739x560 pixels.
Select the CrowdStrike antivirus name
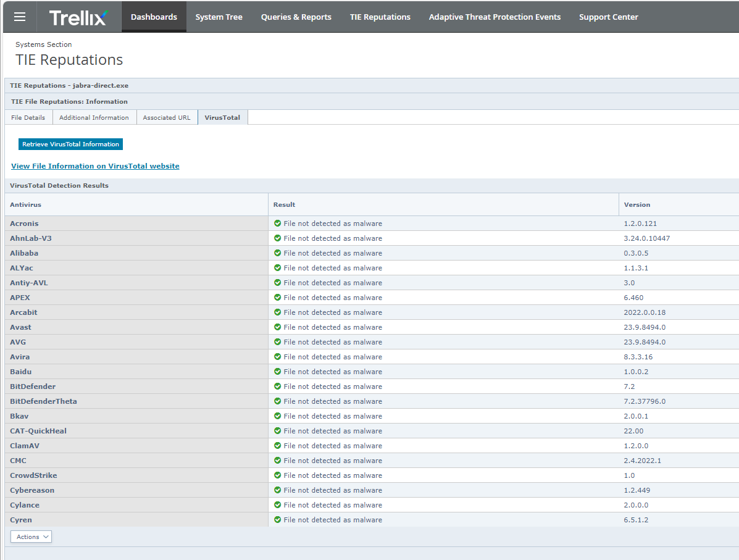[x=33, y=475]
